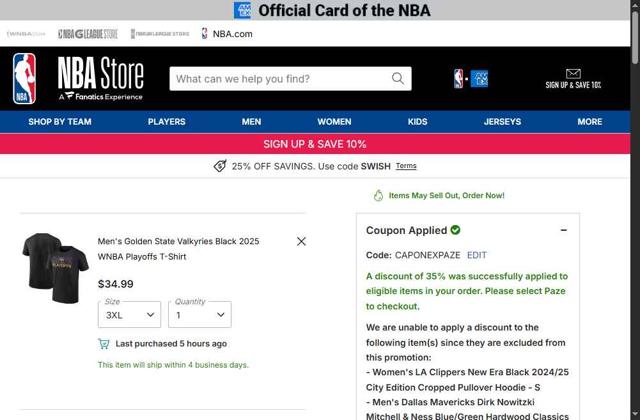Click the NBA and Amex partnership icon
The height and width of the screenshot is (420, 640).
[471, 79]
